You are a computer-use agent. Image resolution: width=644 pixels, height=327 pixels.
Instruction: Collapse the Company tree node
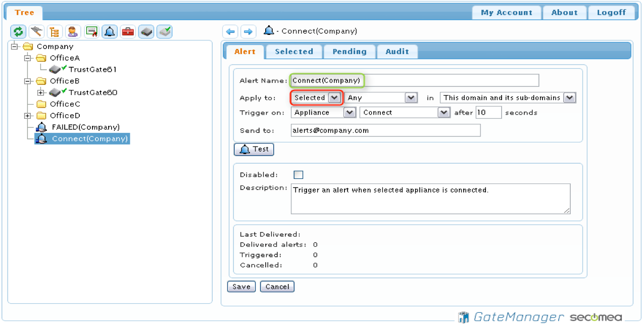[x=15, y=46]
